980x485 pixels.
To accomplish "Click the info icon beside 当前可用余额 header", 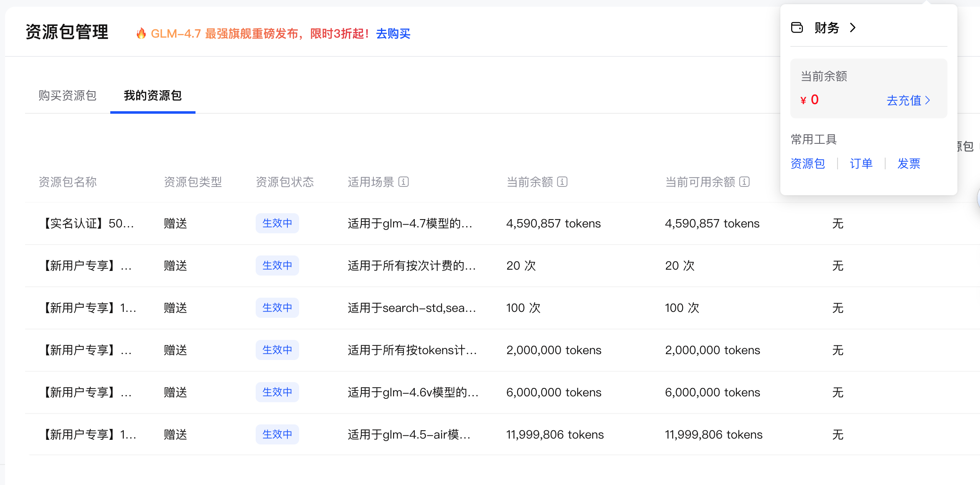I will coord(744,182).
